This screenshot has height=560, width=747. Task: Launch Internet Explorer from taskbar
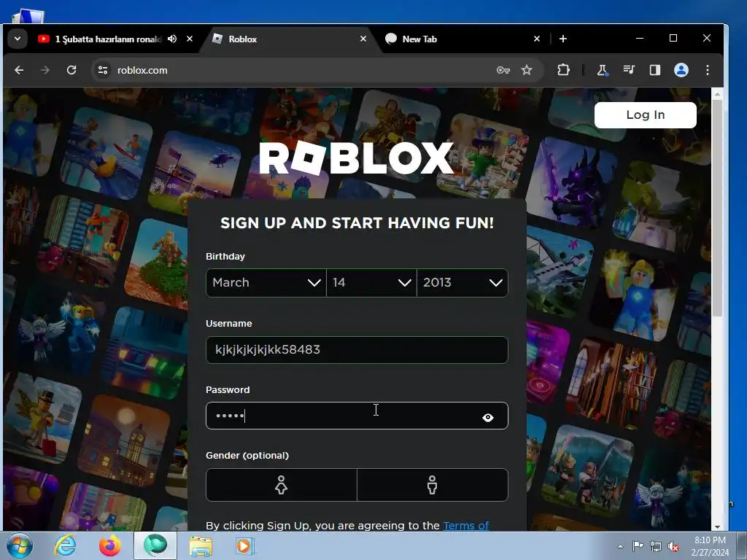pyautogui.click(x=65, y=545)
